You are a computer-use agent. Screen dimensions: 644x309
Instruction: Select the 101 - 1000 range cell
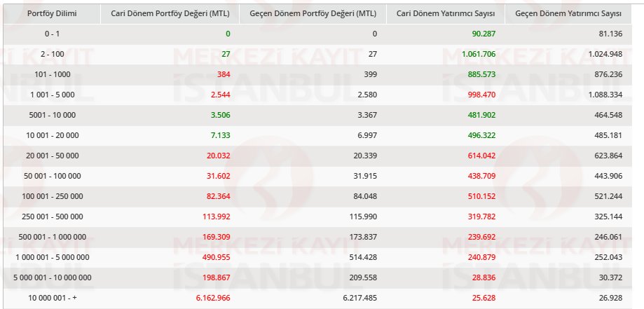52,74
